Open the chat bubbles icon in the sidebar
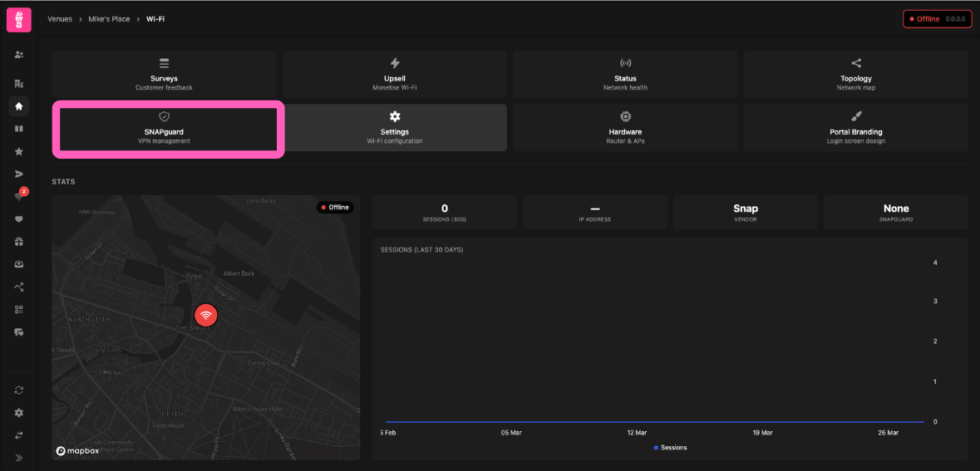980x471 pixels. click(18, 332)
